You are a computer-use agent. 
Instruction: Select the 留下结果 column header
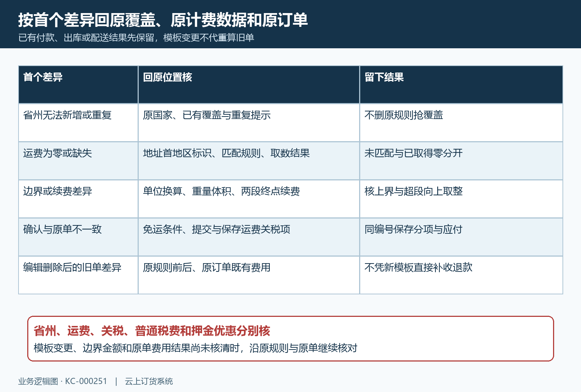click(x=461, y=85)
